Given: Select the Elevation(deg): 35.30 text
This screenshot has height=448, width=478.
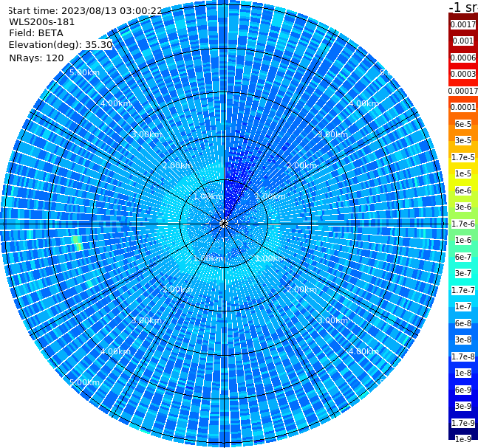Looking at the screenshot, I should coord(61,45).
